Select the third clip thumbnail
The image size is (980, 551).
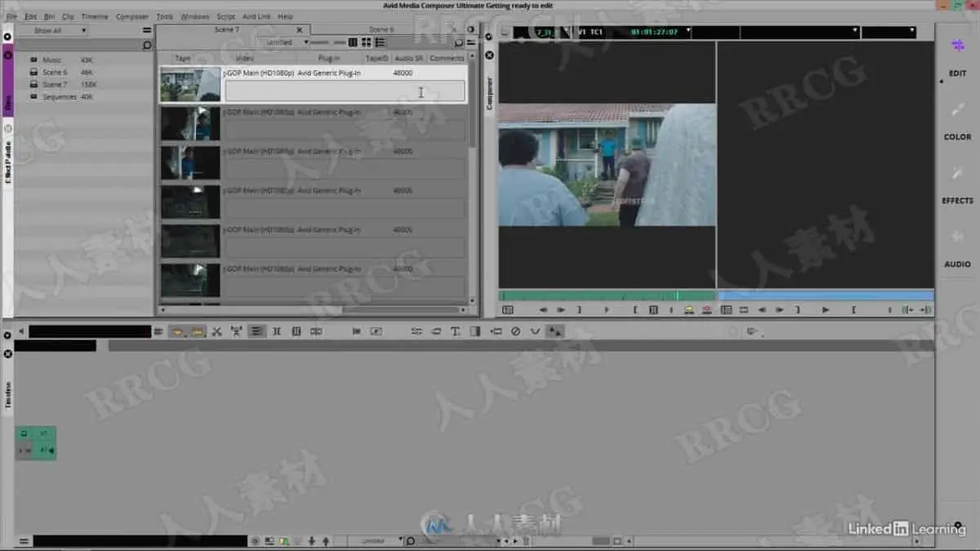point(190,162)
